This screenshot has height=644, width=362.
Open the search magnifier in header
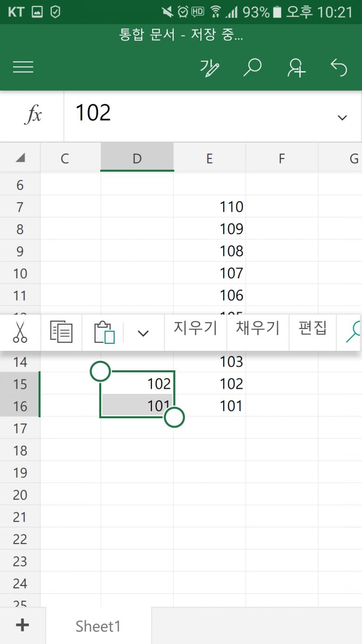pyautogui.click(x=252, y=68)
